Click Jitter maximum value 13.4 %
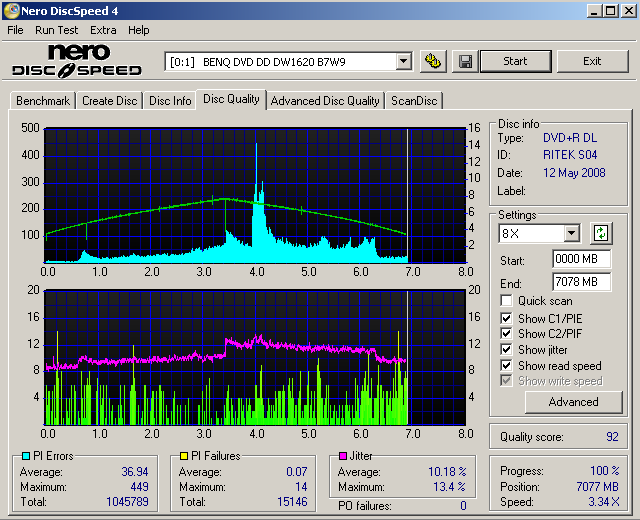The image size is (640, 520). point(449,487)
